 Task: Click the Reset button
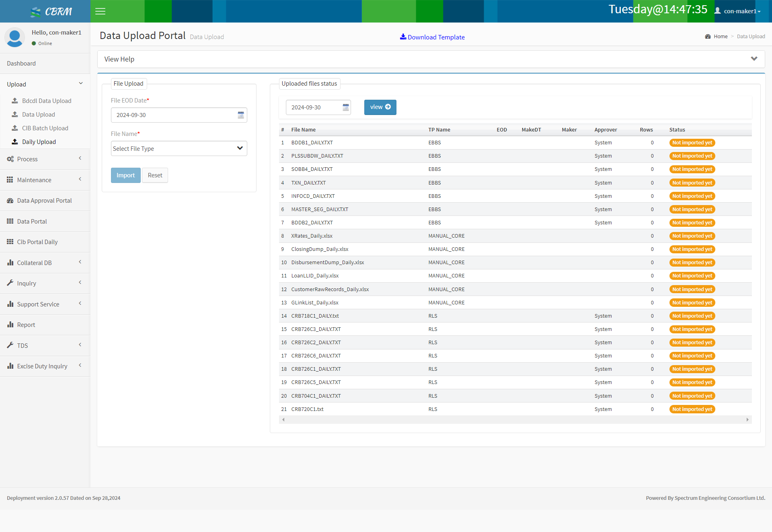coord(155,175)
